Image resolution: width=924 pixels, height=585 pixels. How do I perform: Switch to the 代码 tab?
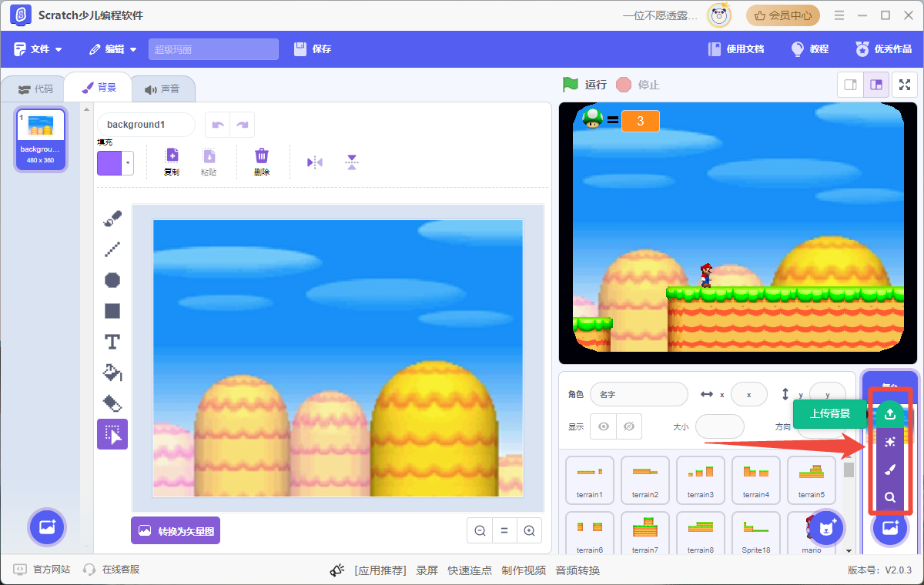(x=35, y=89)
